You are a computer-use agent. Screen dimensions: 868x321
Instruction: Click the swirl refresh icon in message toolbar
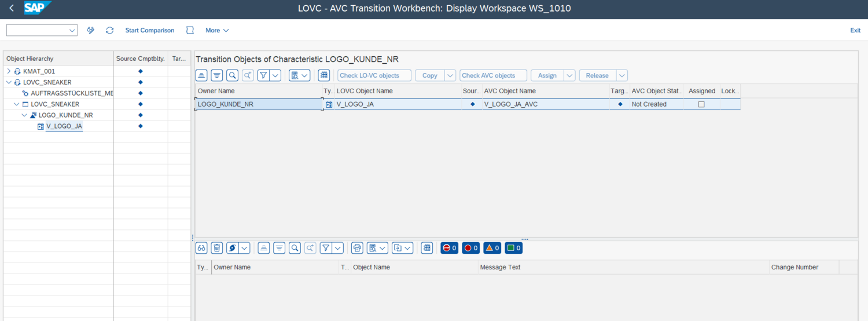point(233,248)
